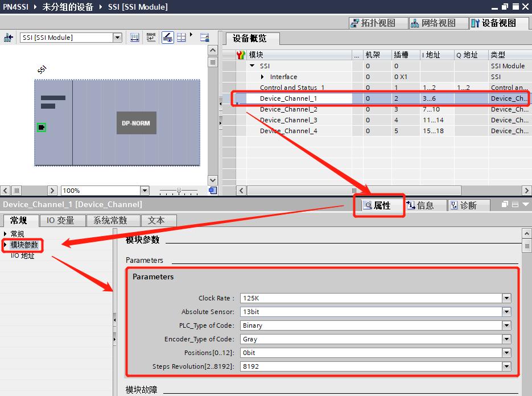Click the 模块 column header
This screenshot has width=532, height=396.
pos(299,55)
